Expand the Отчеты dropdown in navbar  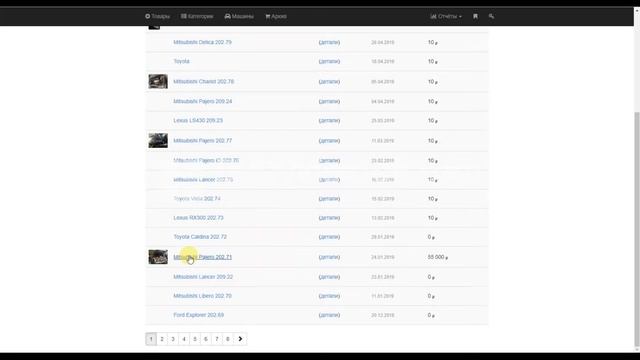coord(446,16)
